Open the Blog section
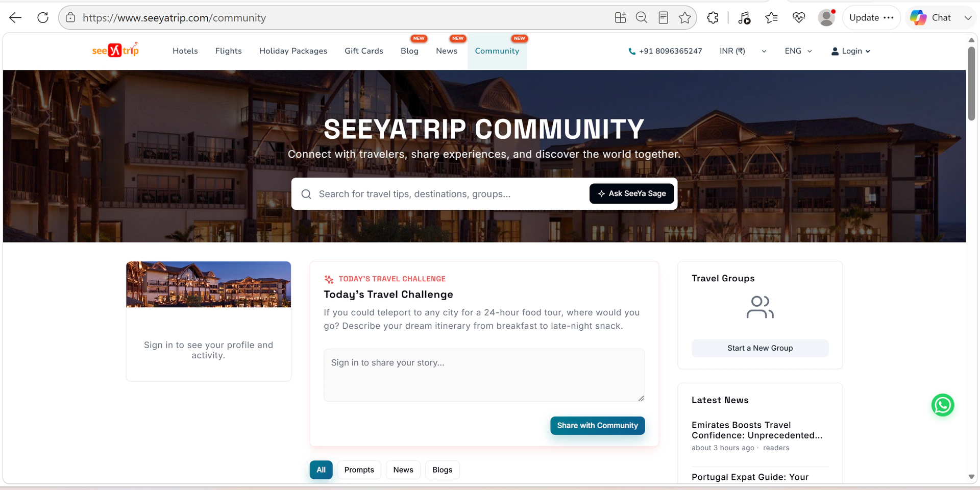This screenshot has height=490, width=980. 409,51
